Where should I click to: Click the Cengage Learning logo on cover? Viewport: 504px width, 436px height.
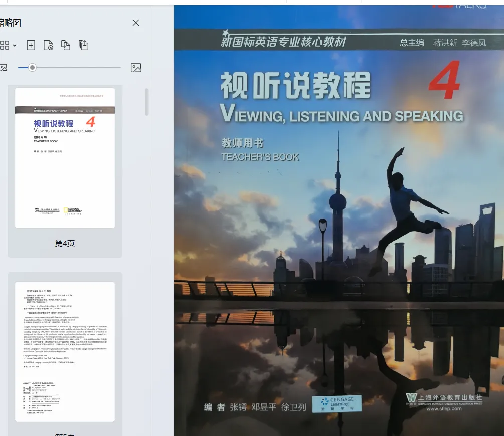pos(337,403)
